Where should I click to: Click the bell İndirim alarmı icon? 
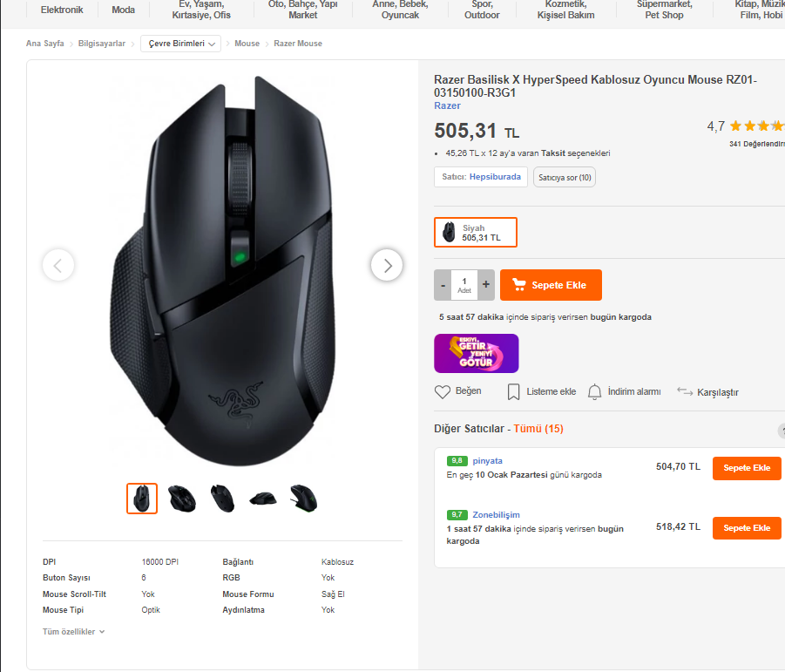(x=595, y=391)
